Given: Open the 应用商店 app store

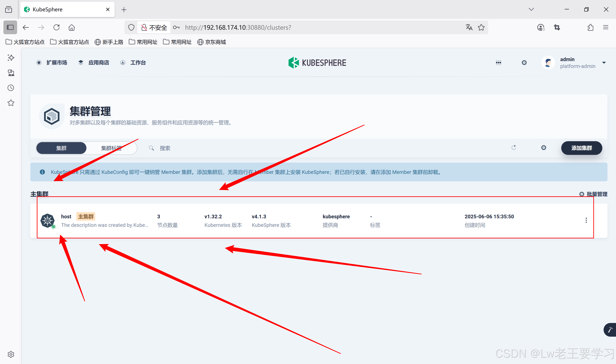Looking at the screenshot, I should coord(93,63).
